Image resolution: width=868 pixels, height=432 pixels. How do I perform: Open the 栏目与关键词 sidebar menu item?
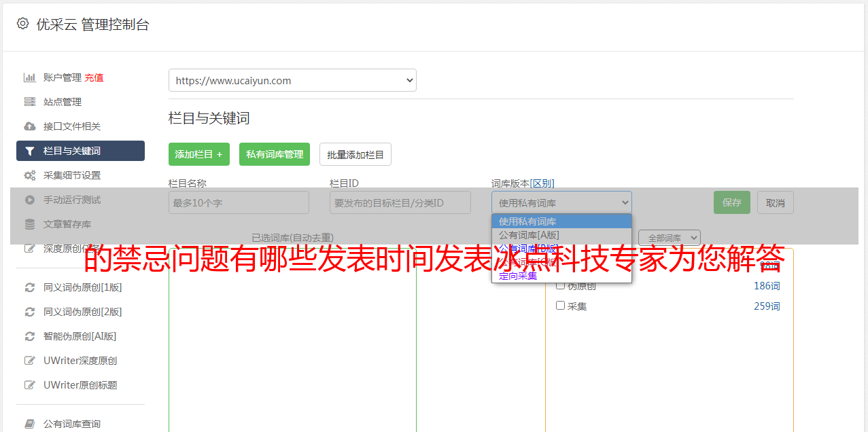pyautogui.click(x=80, y=151)
